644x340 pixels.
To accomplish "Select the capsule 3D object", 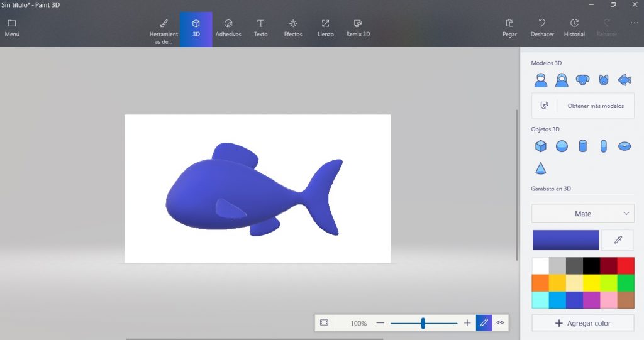I will click(603, 146).
